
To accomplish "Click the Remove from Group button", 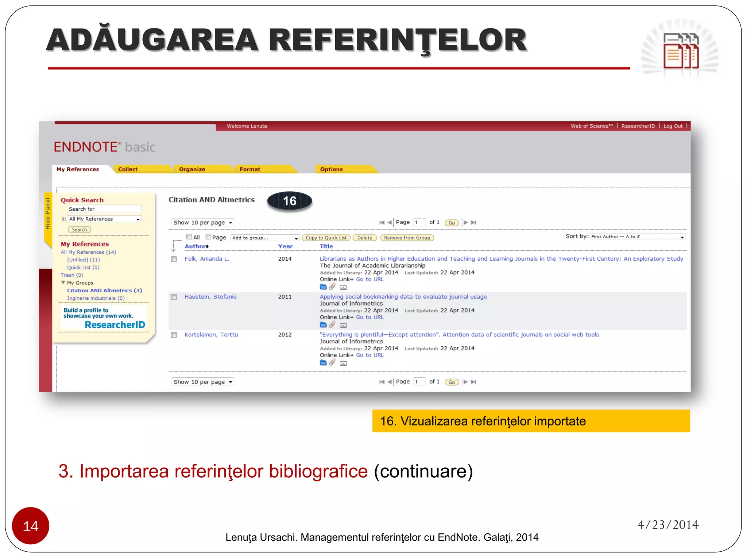I will 407,238.
